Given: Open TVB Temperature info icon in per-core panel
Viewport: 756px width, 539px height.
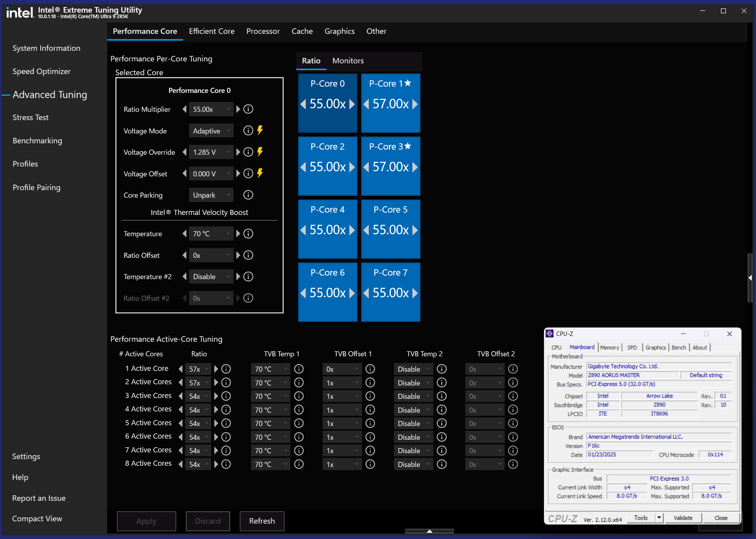Looking at the screenshot, I should pyautogui.click(x=248, y=234).
